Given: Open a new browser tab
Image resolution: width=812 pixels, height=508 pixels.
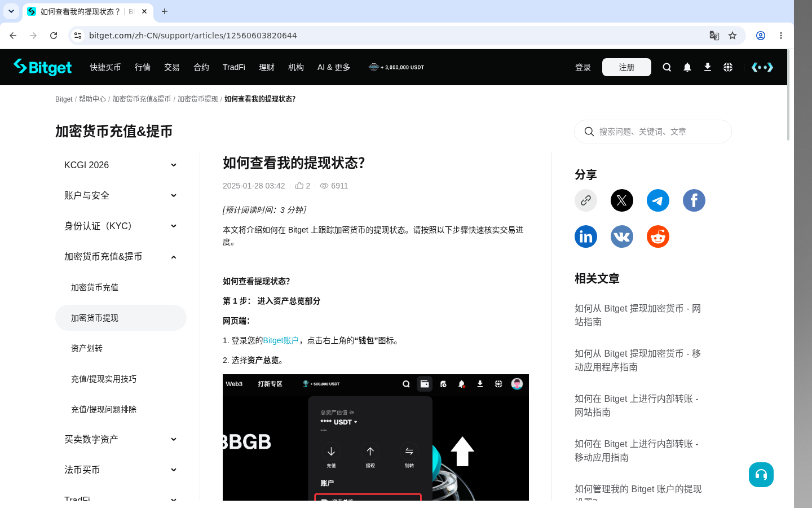Looking at the screenshot, I should coord(165,11).
